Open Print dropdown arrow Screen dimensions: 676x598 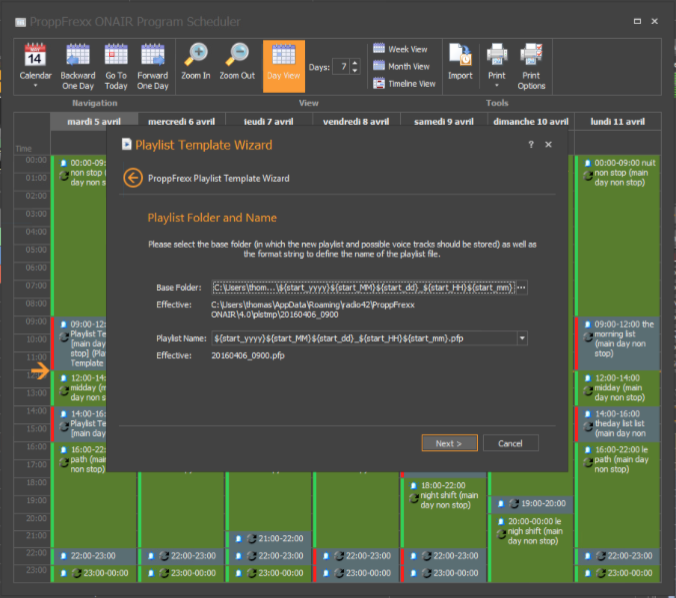496,86
